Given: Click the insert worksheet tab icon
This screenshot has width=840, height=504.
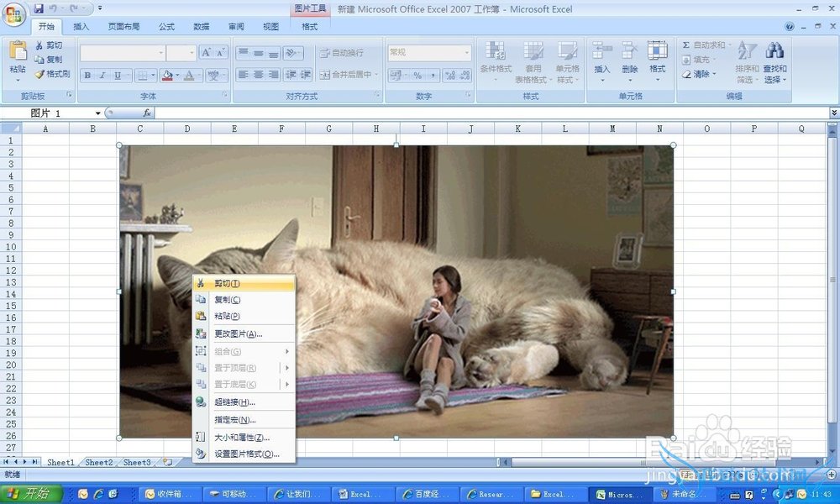Looking at the screenshot, I should pos(168,462).
